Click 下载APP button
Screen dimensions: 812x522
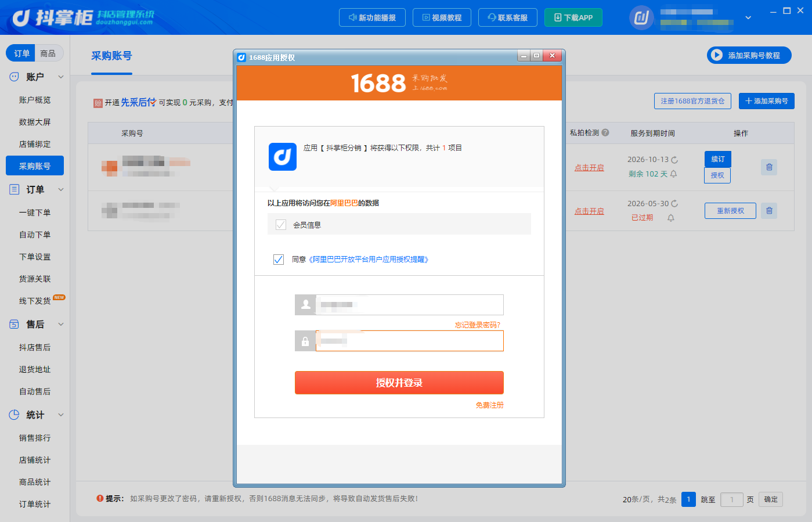coord(573,17)
